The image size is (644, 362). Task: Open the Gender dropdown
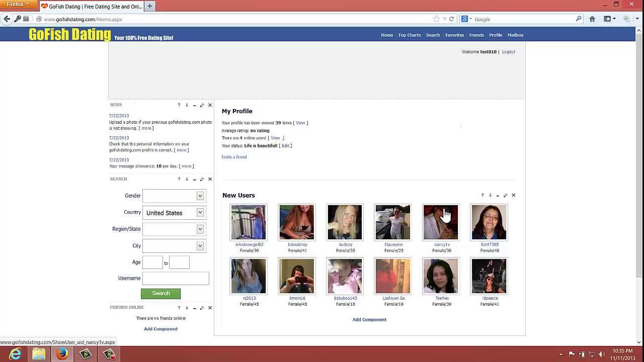pyautogui.click(x=200, y=196)
